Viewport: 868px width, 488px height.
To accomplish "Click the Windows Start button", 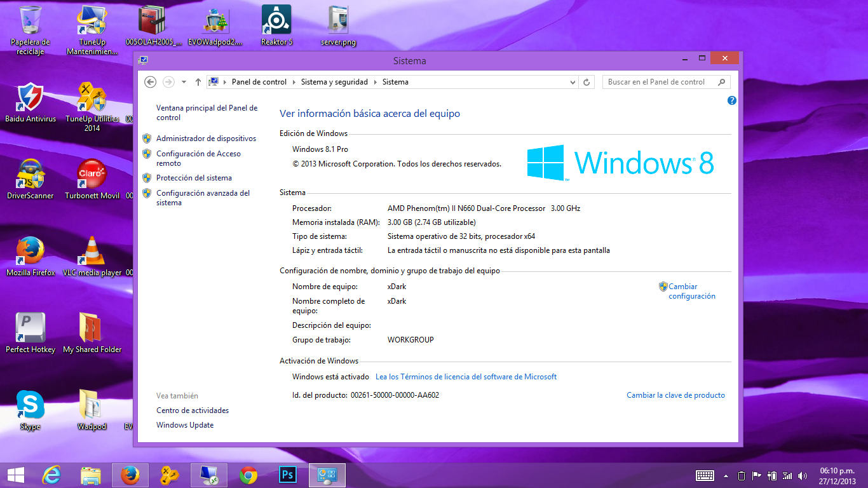I will click(x=16, y=475).
